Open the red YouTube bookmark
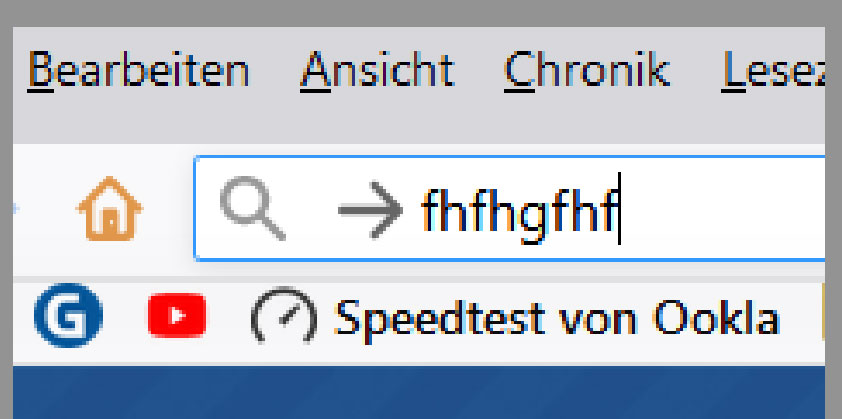 point(176,317)
